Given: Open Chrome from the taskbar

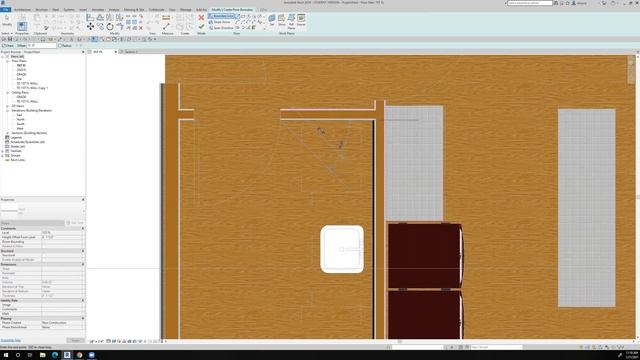Looking at the screenshot, I should pos(79,355).
